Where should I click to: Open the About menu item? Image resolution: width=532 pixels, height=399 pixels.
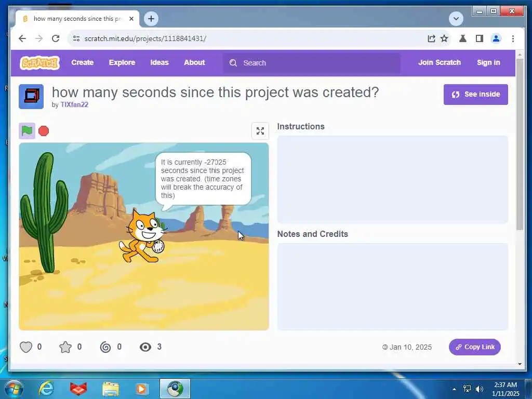pos(194,63)
